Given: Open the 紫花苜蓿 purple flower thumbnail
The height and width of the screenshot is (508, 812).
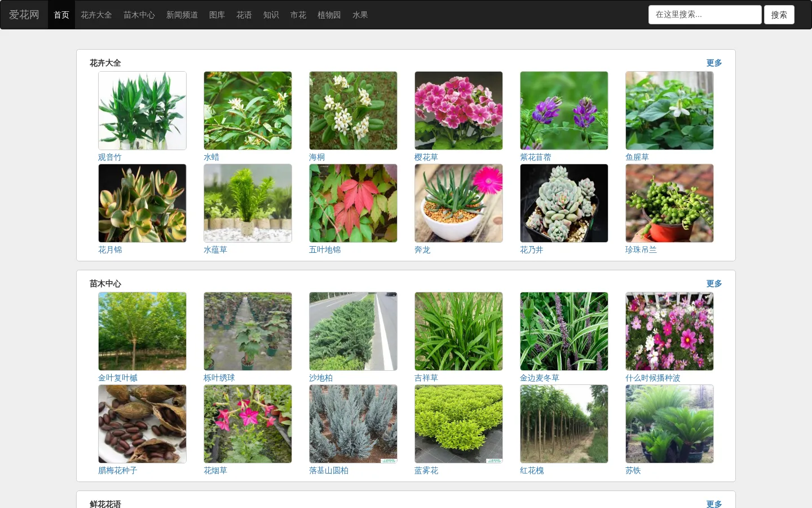Looking at the screenshot, I should 564,111.
